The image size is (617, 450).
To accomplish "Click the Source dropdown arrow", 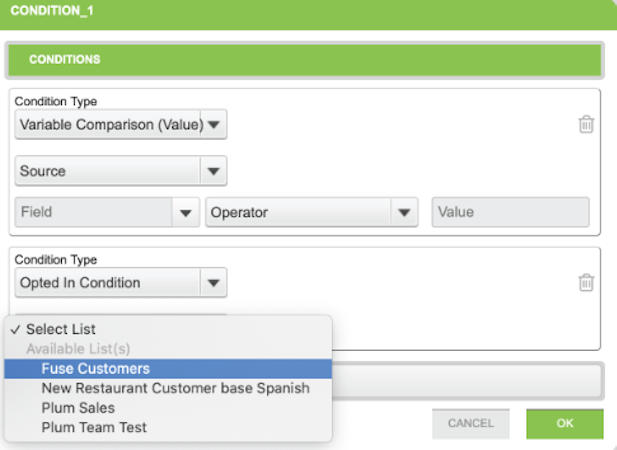I will click(x=213, y=171).
